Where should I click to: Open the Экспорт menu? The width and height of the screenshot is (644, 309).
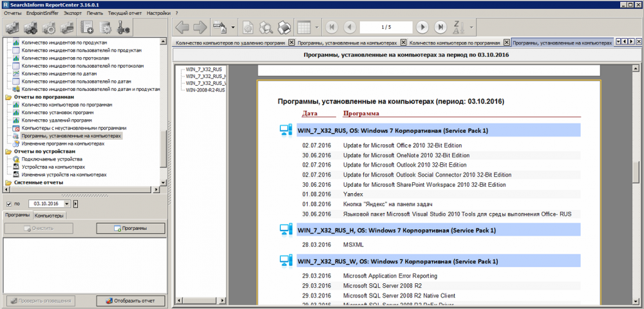[x=73, y=13]
